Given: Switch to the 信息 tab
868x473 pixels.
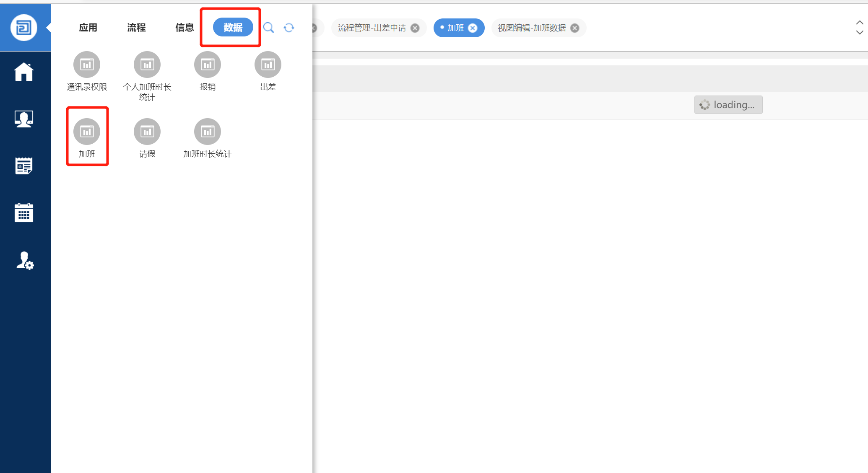Looking at the screenshot, I should point(185,28).
